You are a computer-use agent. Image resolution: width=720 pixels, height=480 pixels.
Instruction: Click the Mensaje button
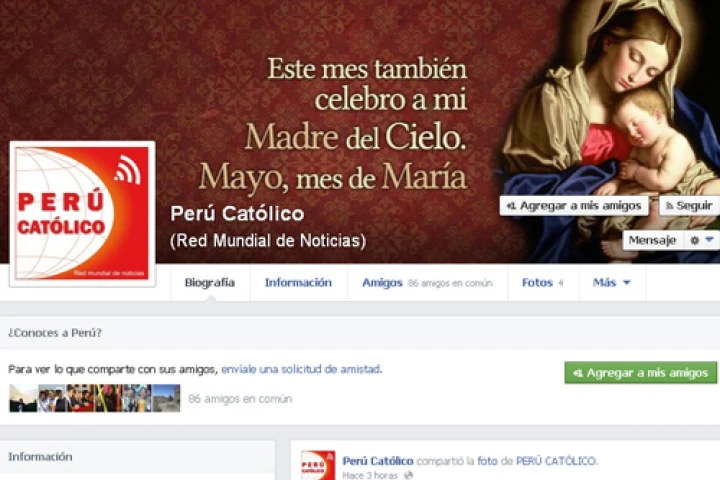point(652,240)
